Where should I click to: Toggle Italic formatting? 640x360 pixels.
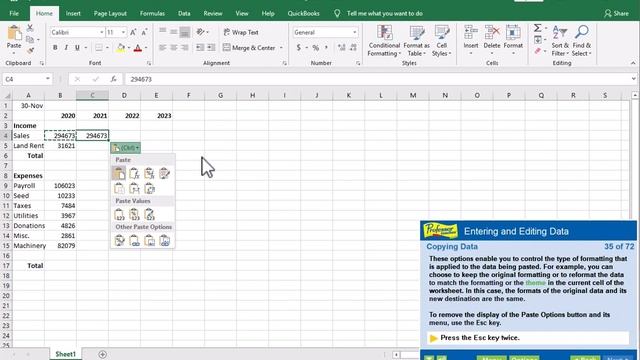[66, 48]
